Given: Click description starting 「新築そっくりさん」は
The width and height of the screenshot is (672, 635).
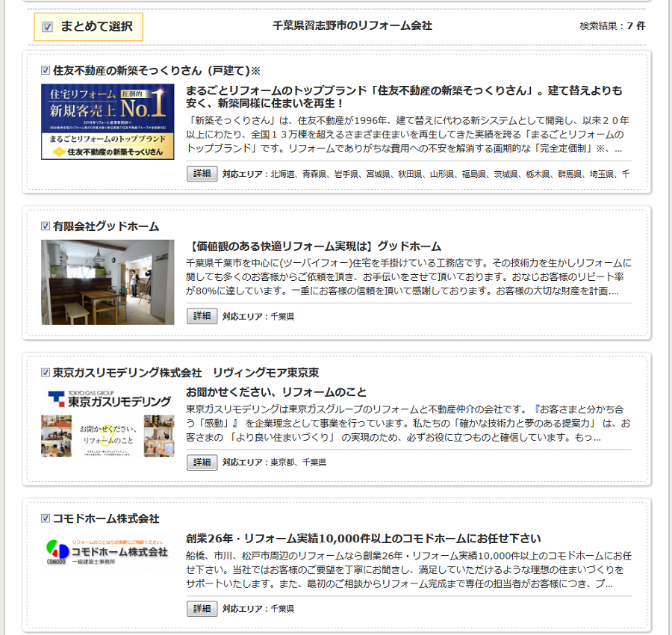Looking at the screenshot, I should (407, 134).
